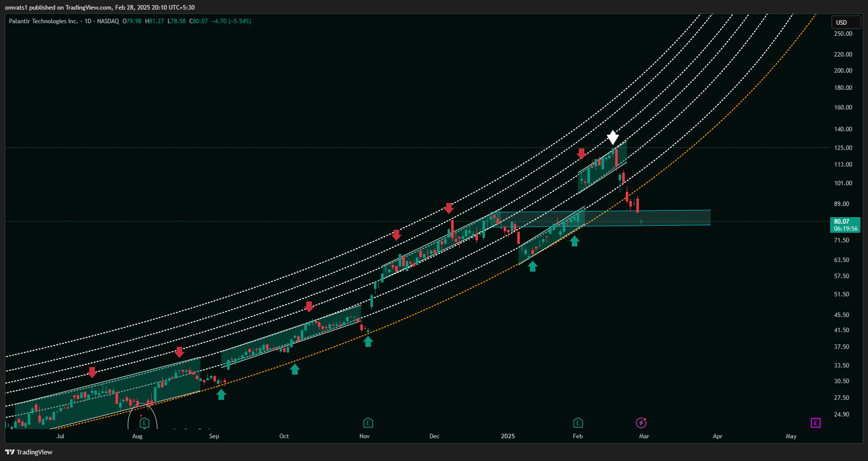The image size is (868, 461).
Task: Click the 51.50 price axis label
Action: [x=841, y=294]
